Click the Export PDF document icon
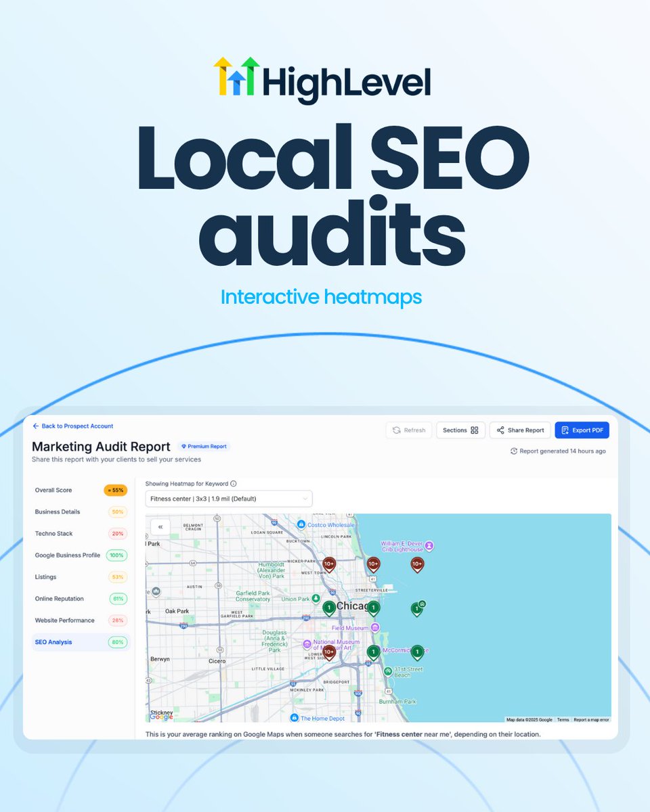The image size is (650, 812). coord(564,430)
